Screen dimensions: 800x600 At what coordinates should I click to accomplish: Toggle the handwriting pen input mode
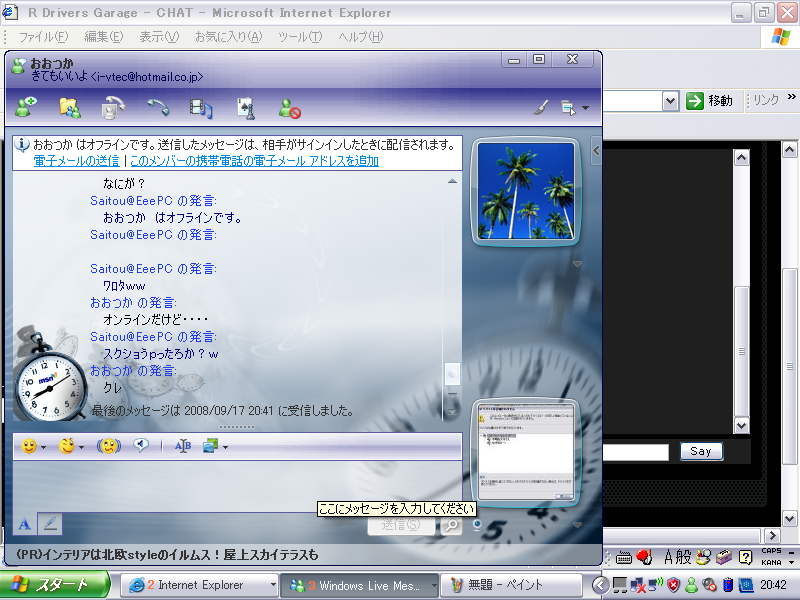point(51,523)
